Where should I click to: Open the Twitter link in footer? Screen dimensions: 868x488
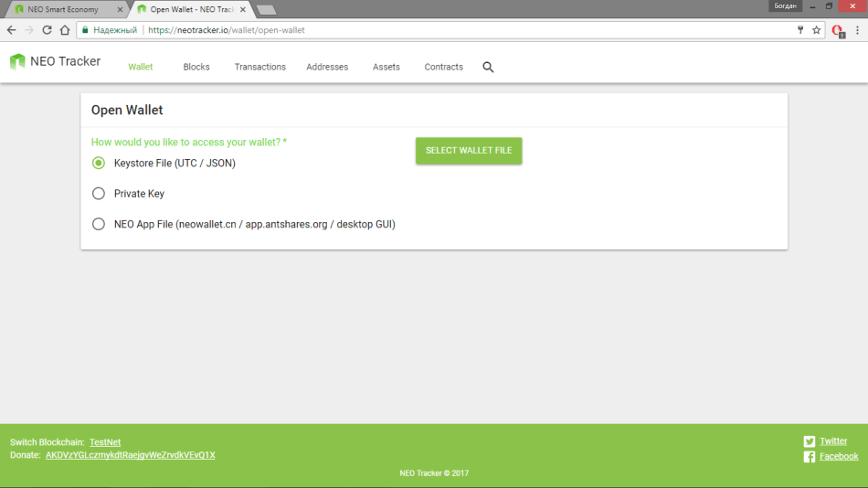(x=833, y=440)
